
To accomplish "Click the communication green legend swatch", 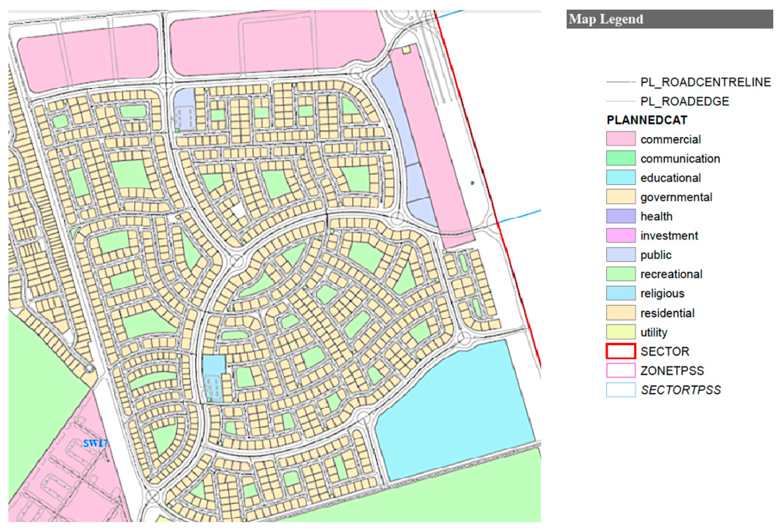I will 621,158.
